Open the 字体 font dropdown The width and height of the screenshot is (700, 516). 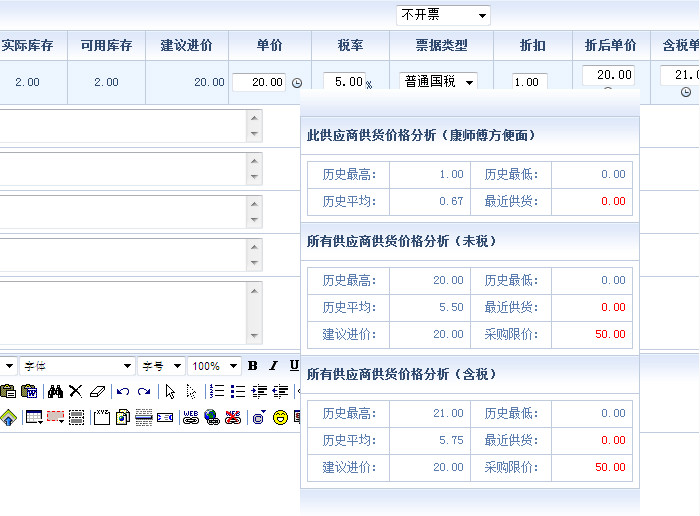coord(77,366)
